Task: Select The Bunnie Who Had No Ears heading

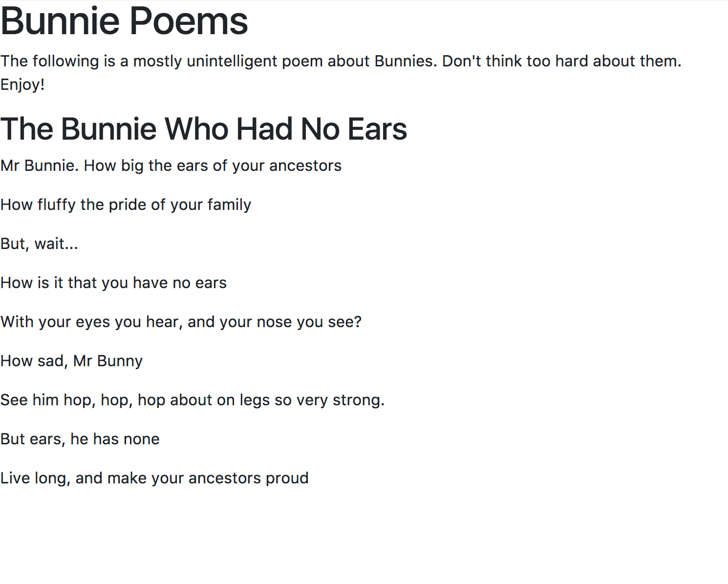Action: tap(204, 129)
